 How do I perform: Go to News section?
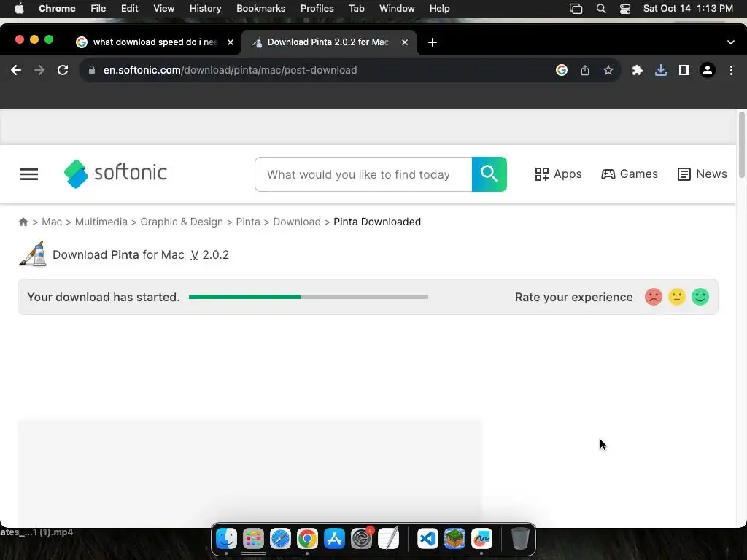click(x=703, y=174)
